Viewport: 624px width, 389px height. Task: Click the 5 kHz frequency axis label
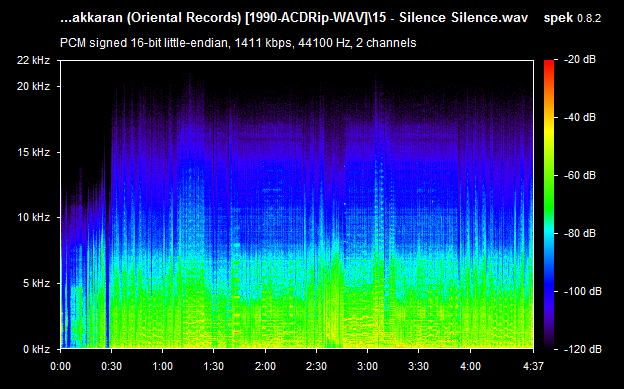[36, 283]
